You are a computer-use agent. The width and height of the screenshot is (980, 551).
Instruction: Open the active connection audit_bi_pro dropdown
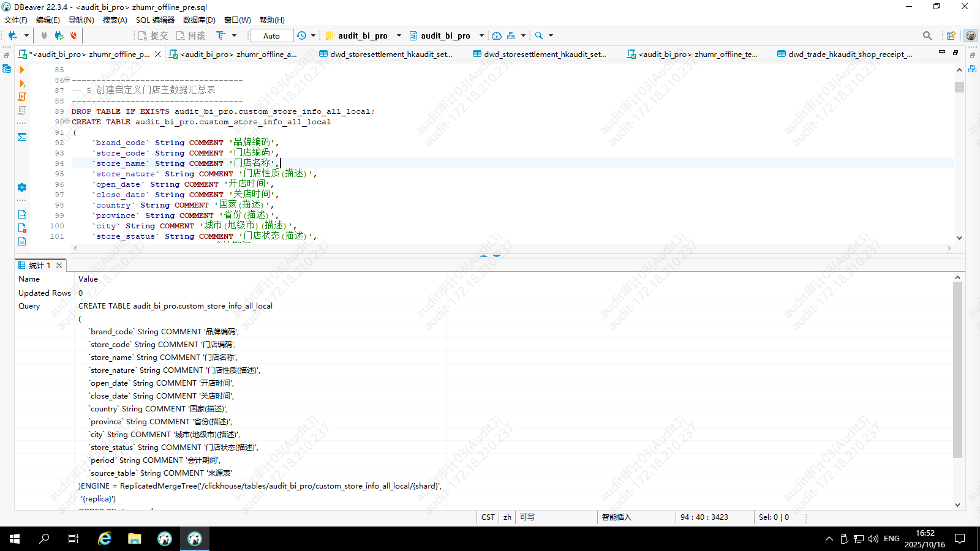(x=363, y=36)
